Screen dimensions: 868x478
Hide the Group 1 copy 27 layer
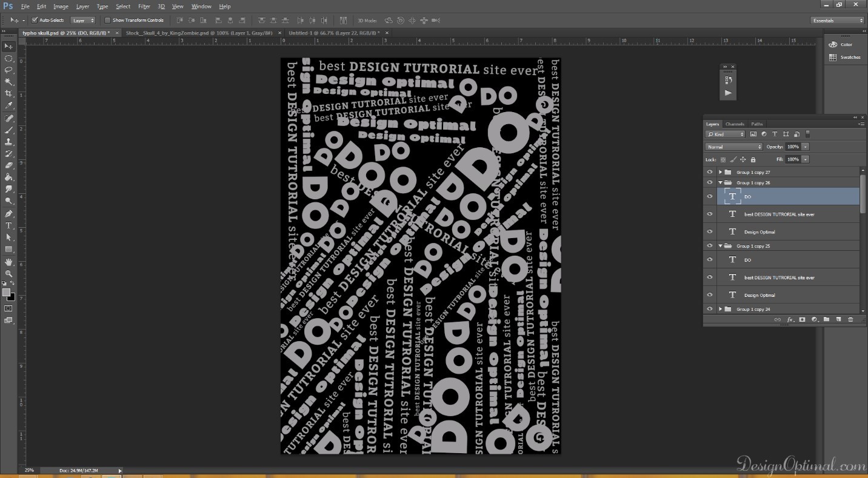pos(710,172)
